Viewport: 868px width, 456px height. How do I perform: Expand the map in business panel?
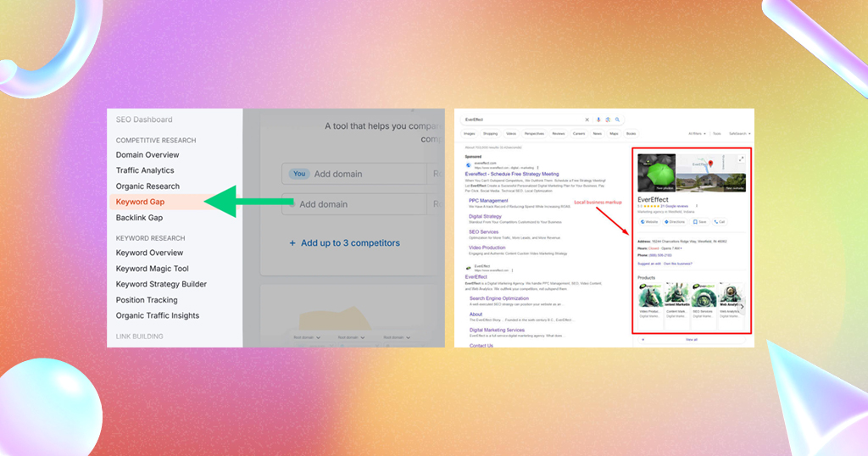[741, 158]
